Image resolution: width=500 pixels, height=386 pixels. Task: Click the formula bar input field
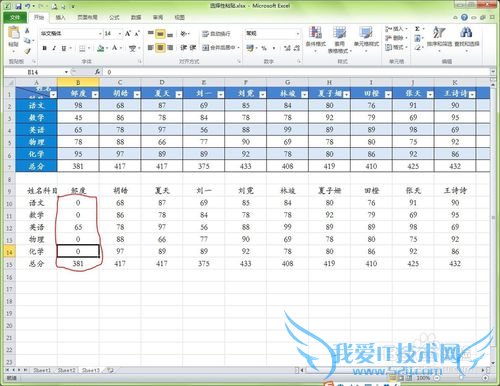tap(297, 72)
